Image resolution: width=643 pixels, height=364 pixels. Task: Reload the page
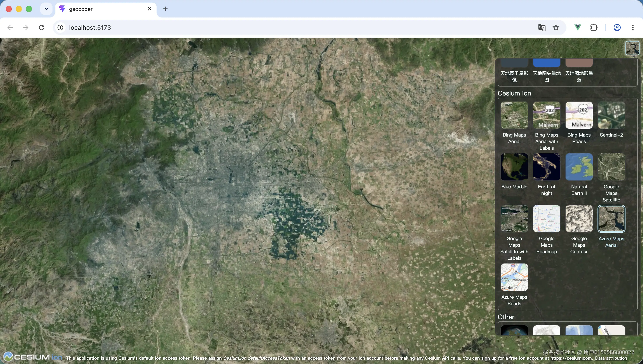pyautogui.click(x=42, y=28)
